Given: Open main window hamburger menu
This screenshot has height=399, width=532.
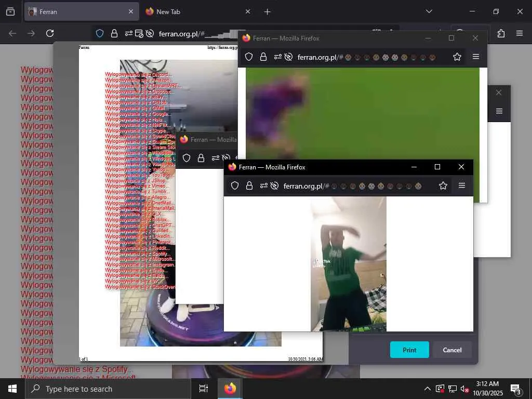Looking at the screenshot, I should click(520, 33).
